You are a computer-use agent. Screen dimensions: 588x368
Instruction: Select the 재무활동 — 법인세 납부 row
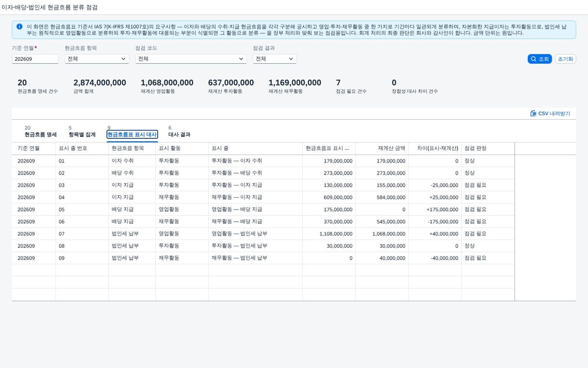[x=263, y=258]
